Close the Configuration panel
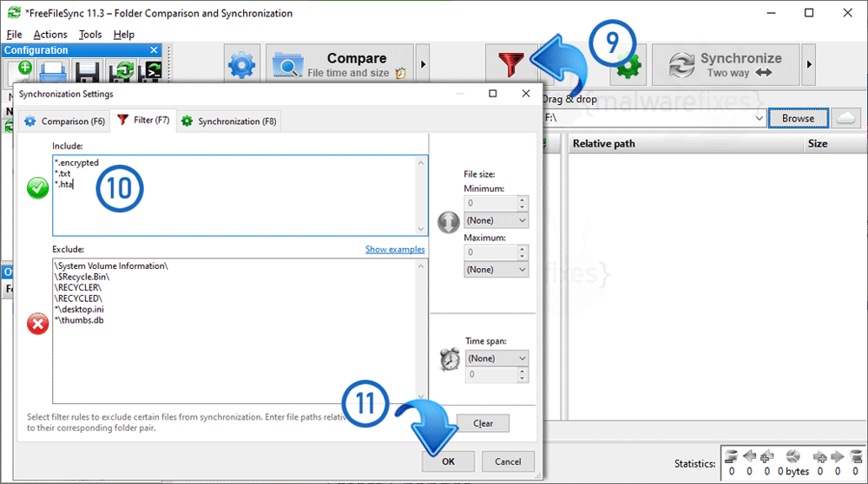868x484 pixels. 154,49
